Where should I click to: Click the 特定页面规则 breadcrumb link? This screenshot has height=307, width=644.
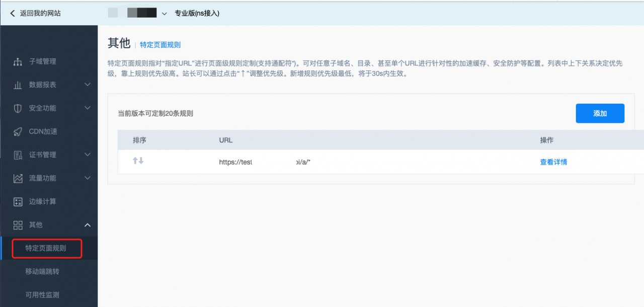pos(160,45)
